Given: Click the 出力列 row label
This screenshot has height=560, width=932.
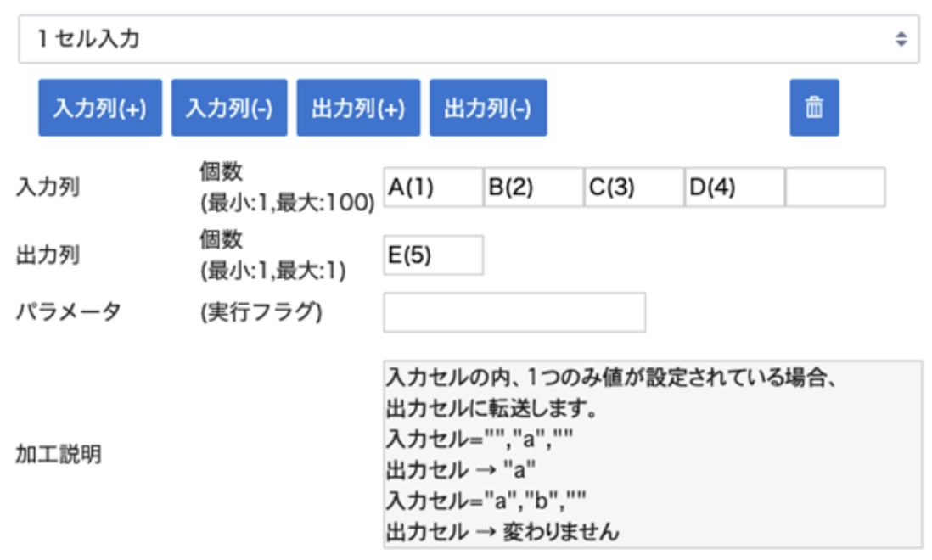Looking at the screenshot, I should (48, 255).
